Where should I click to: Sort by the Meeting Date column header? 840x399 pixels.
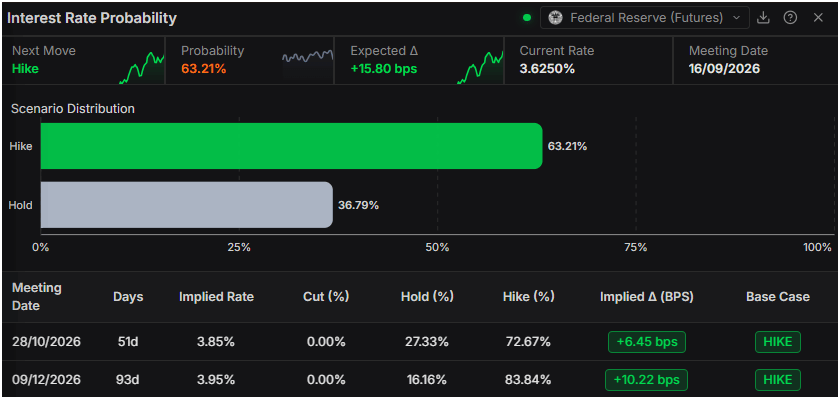36,297
